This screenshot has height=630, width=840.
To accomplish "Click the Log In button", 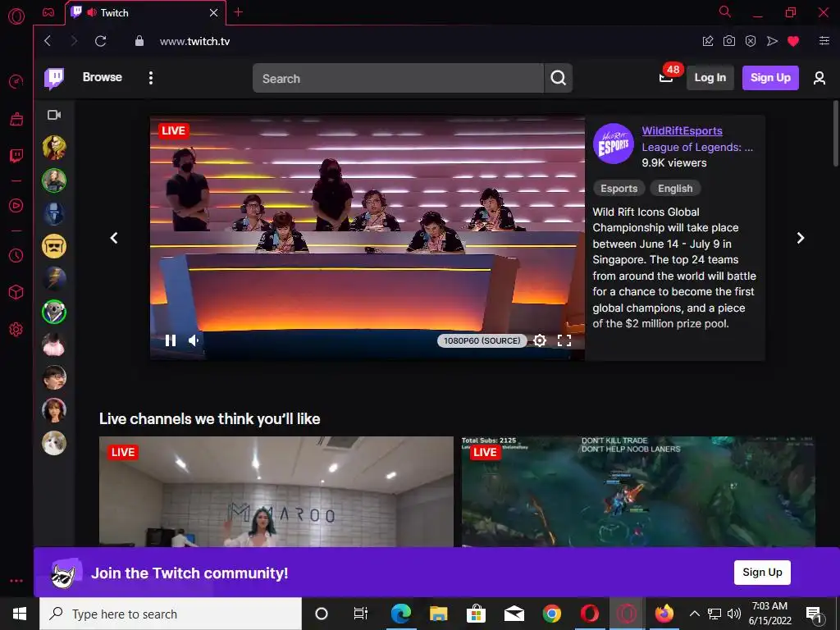I will click(710, 78).
